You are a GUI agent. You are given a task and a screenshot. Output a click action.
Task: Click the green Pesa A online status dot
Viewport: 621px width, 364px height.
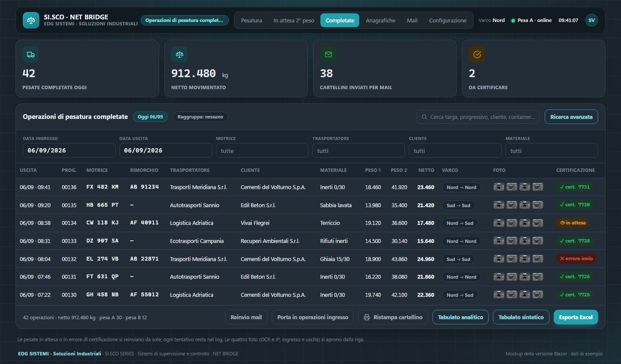[513, 21]
